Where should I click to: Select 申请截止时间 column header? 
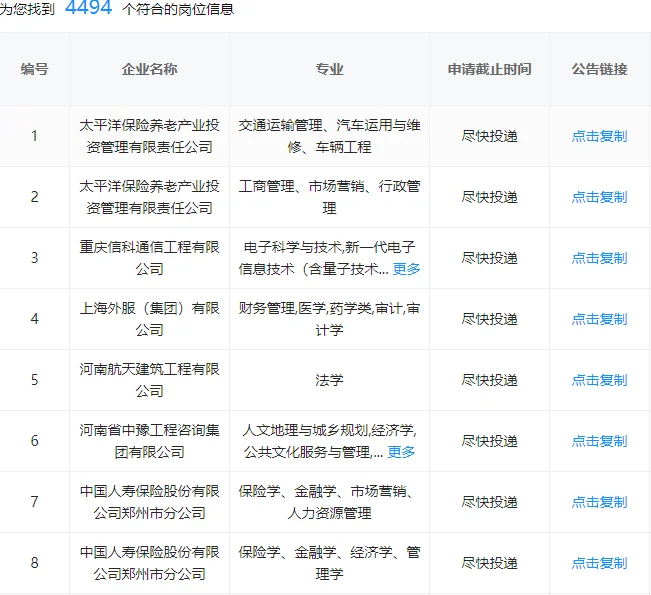pos(489,69)
